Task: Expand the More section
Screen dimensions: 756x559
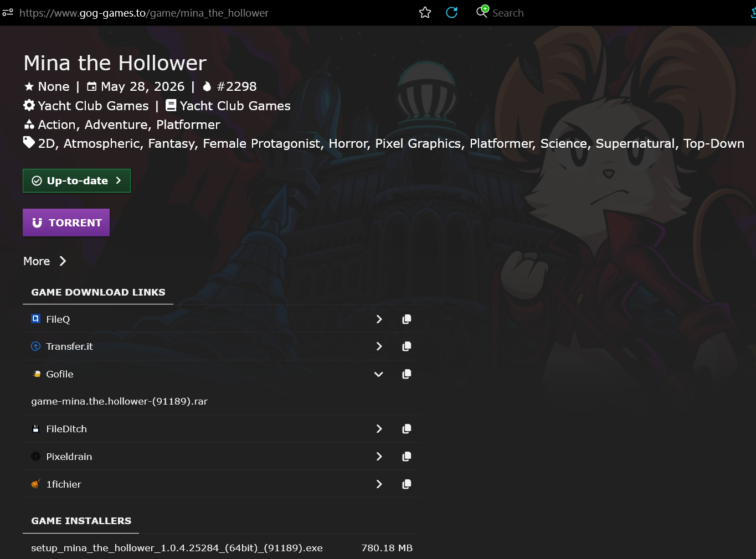Action: pos(45,261)
